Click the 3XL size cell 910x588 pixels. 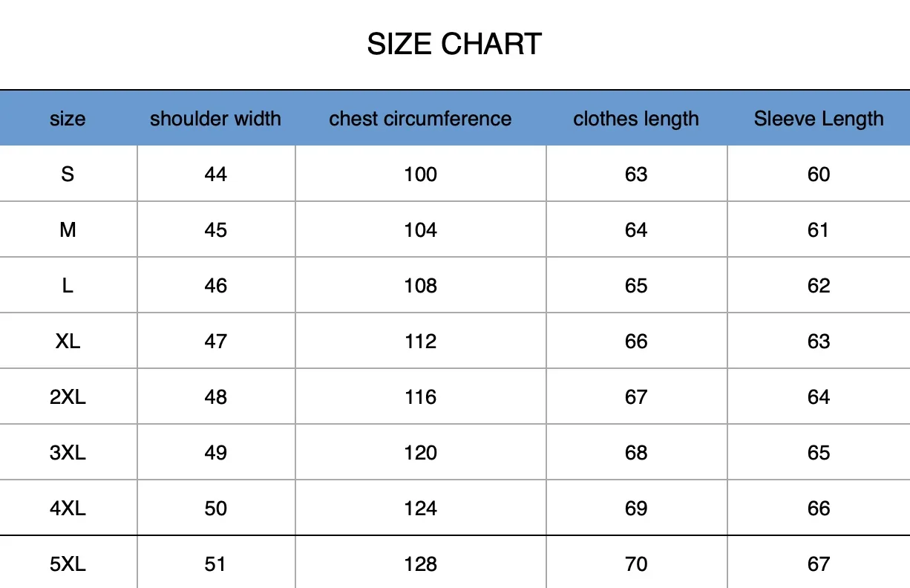pos(68,452)
